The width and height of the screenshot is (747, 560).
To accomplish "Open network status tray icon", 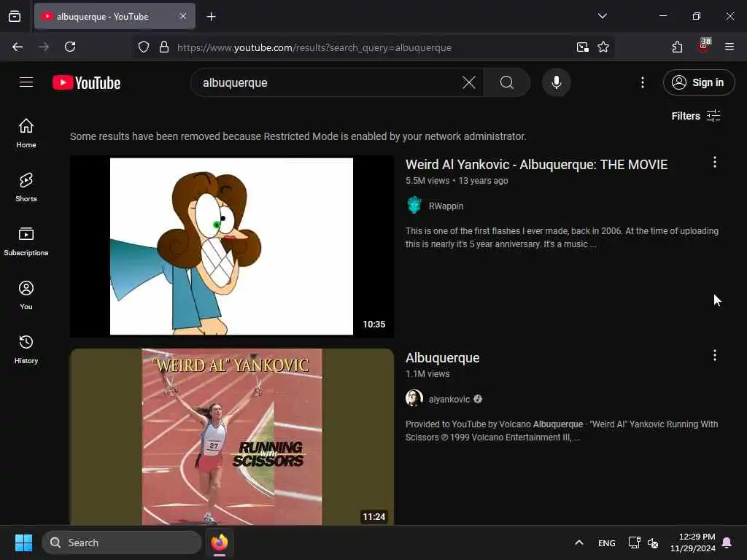I will point(634,542).
